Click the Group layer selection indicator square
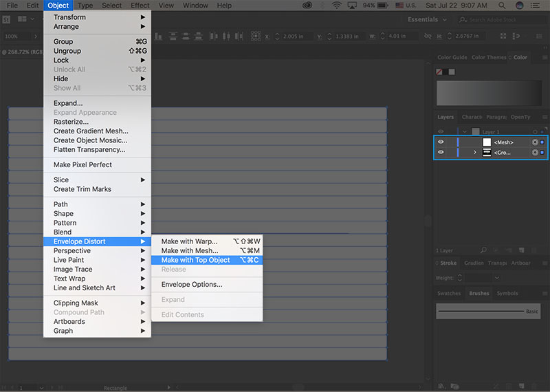This screenshot has width=550, height=392. click(x=542, y=152)
